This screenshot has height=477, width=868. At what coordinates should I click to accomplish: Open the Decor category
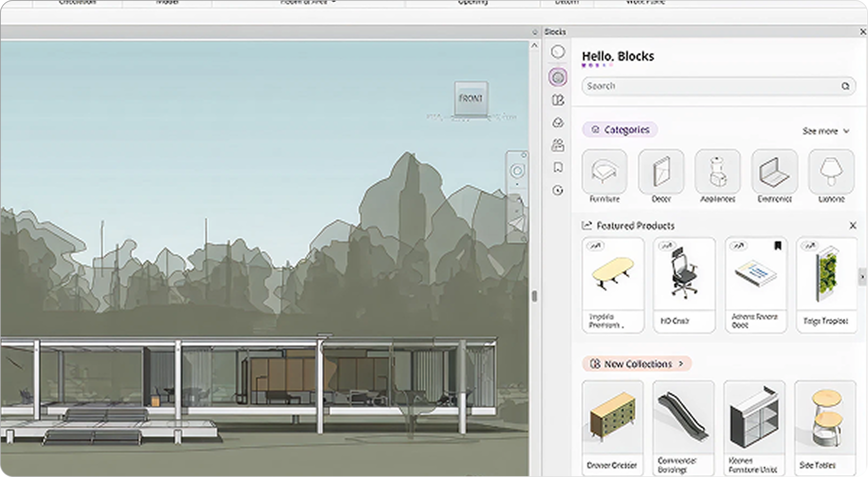click(x=661, y=172)
